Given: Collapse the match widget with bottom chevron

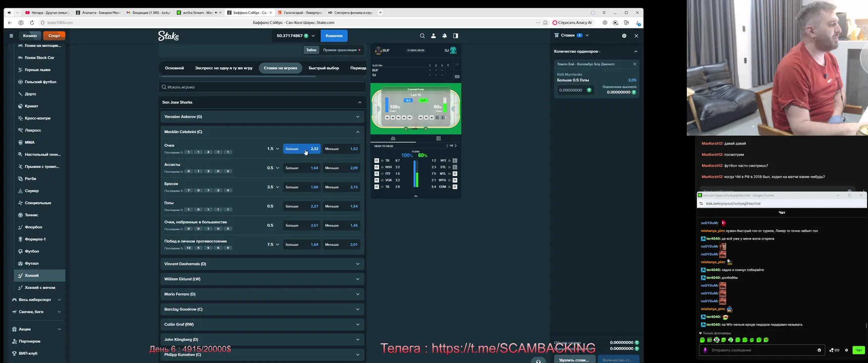Looking at the screenshot, I should [x=416, y=196].
